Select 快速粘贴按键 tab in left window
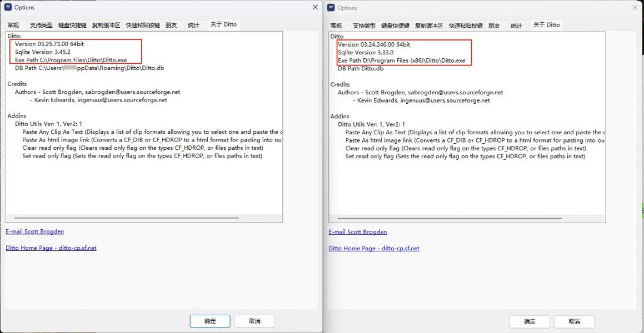 (142, 26)
